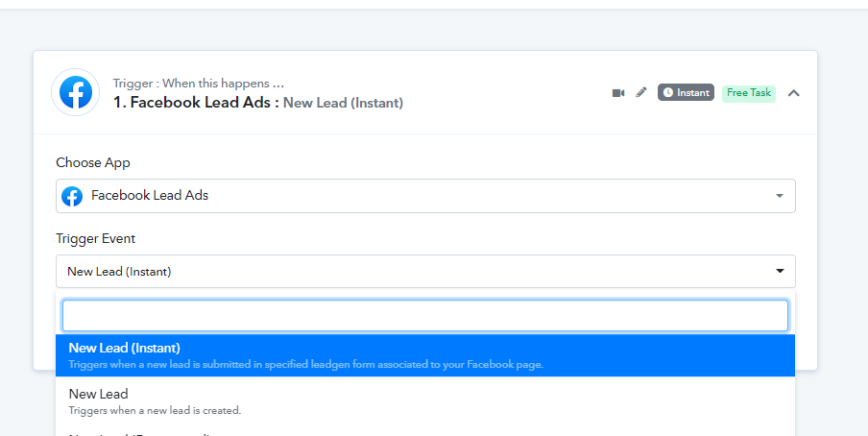This screenshot has height=436, width=868.
Task: Click the Trigger Event label
Action: (95, 239)
